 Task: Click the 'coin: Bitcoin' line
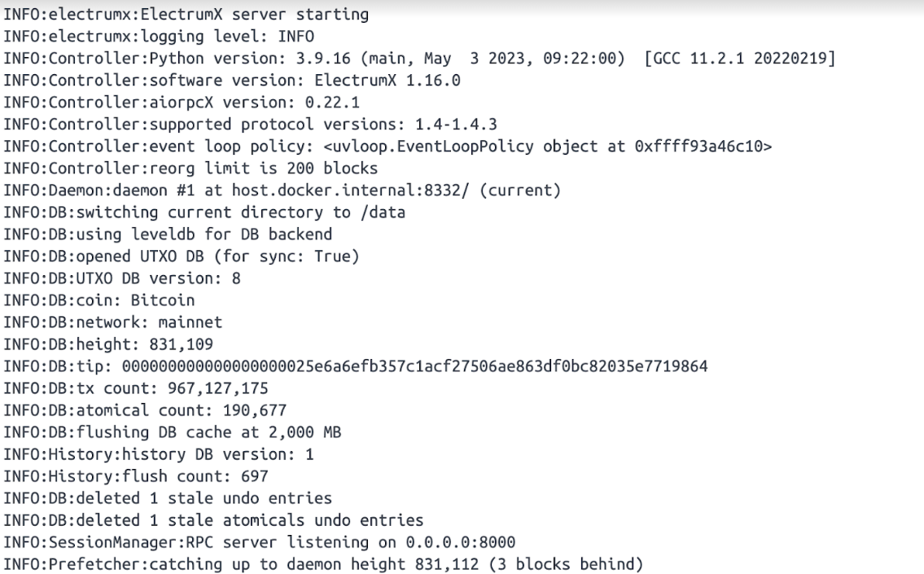(x=99, y=300)
